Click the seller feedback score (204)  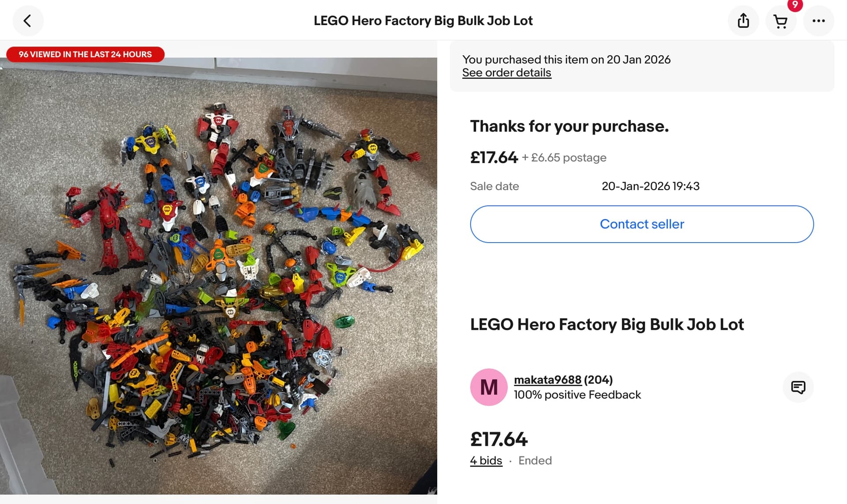(598, 380)
